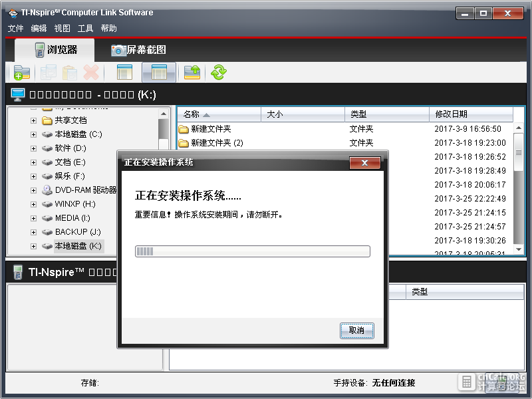
Task: Select the details list view icon
Action: 159,72
